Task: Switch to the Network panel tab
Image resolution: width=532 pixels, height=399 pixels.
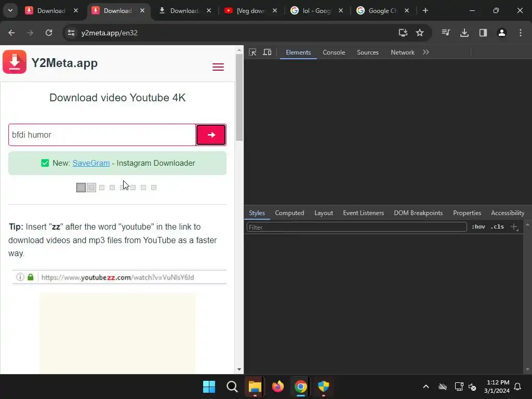Action: [x=403, y=52]
